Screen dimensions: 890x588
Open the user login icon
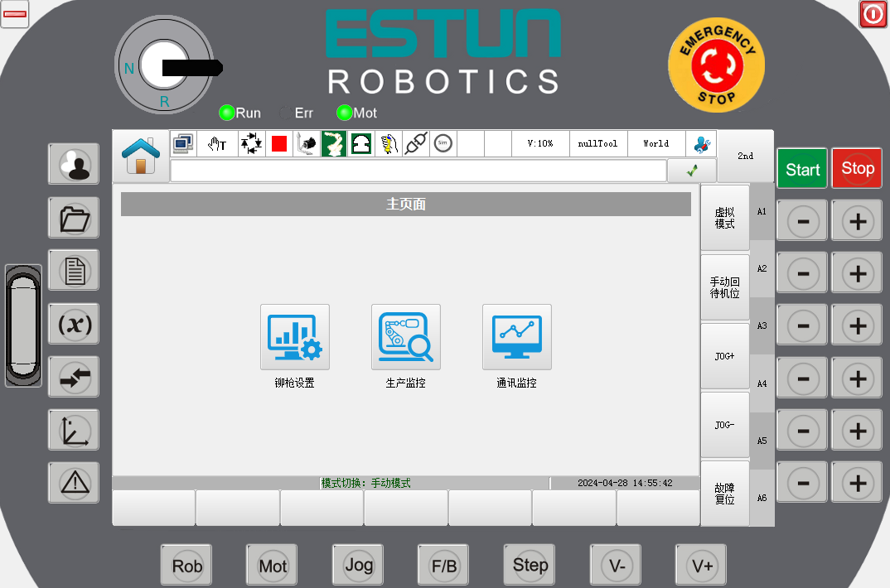pos(74,164)
